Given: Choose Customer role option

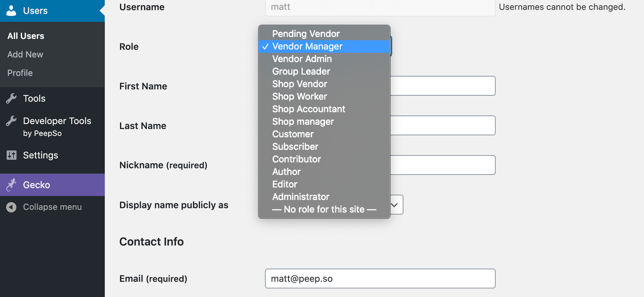Looking at the screenshot, I should [324, 134].
